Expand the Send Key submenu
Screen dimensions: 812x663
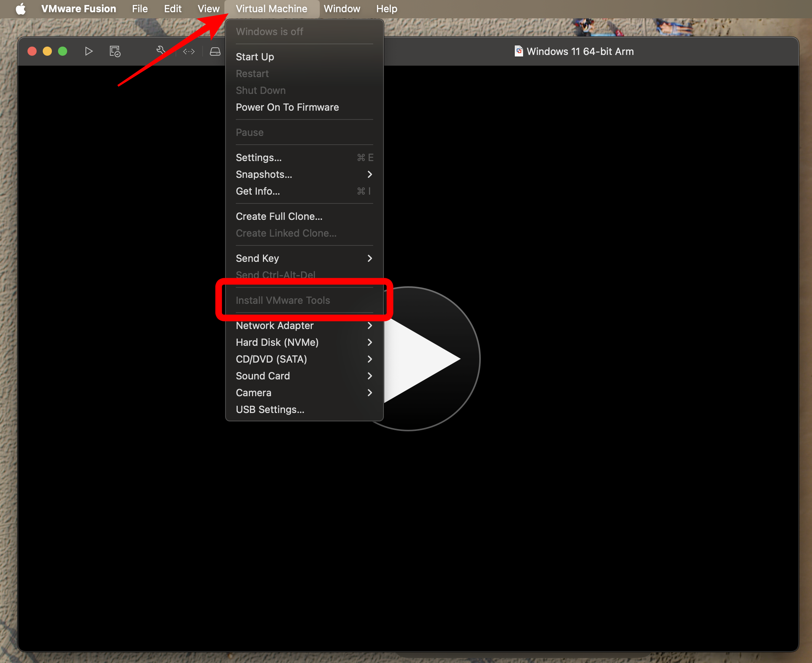[304, 258]
